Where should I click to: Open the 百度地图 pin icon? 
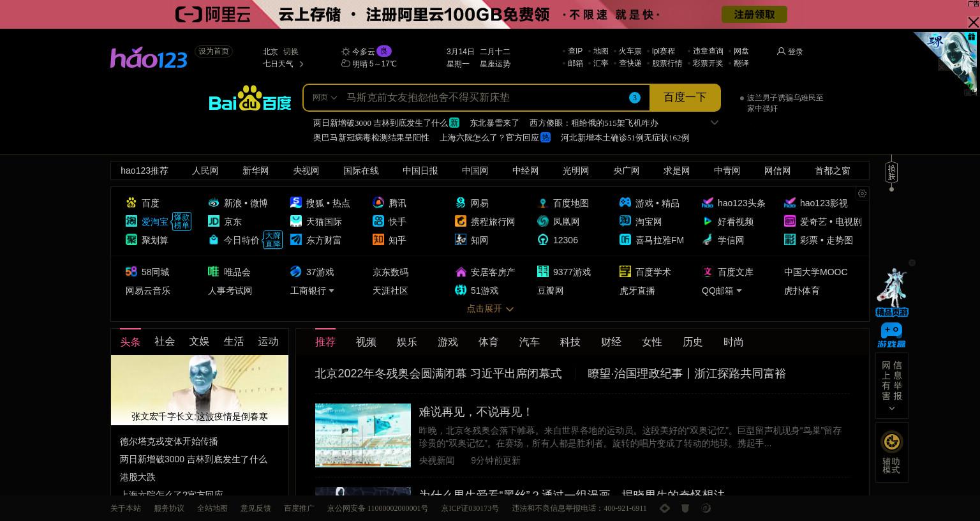(x=543, y=203)
